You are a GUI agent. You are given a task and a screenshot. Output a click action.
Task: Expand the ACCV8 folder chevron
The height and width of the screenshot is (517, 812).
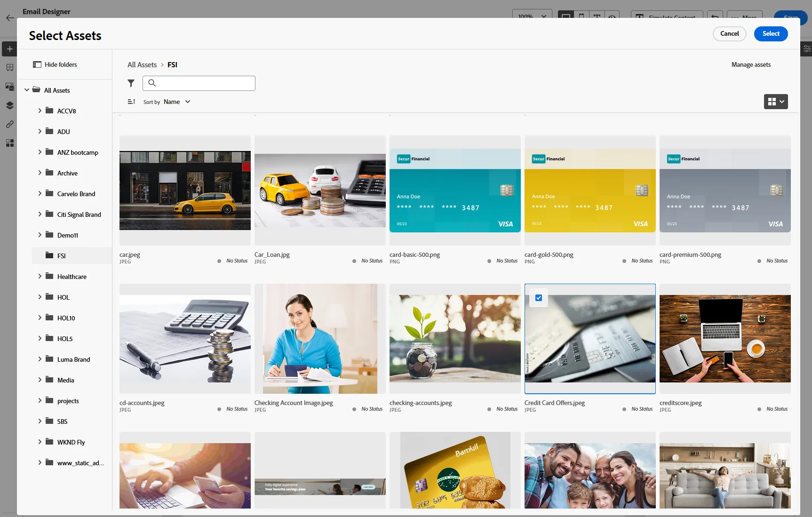pyautogui.click(x=40, y=111)
